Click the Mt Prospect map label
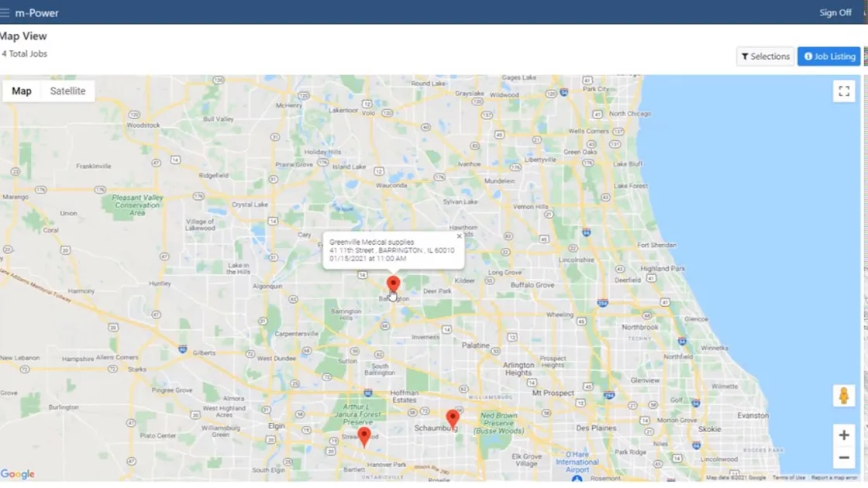This screenshot has width=868, height=488. point(553,393)
